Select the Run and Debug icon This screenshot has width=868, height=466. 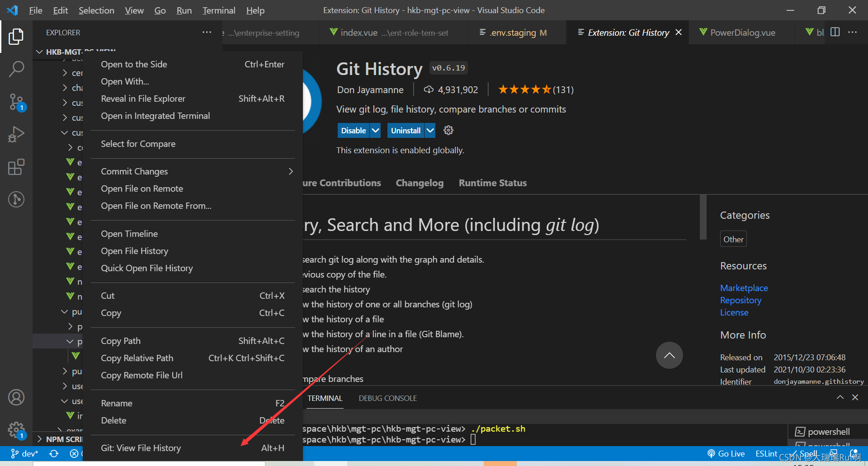point(16,134)
